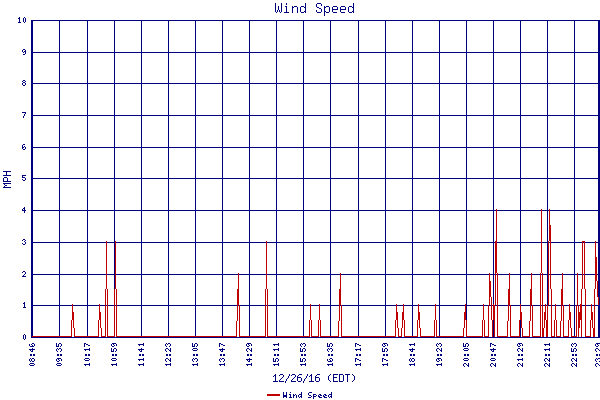Click the 3 MPH spike just after 14:29
600x400 pixels.
[x=266, y=289]
